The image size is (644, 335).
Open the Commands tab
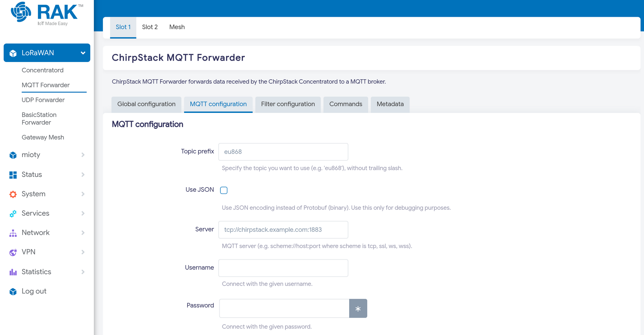[345, 104]
